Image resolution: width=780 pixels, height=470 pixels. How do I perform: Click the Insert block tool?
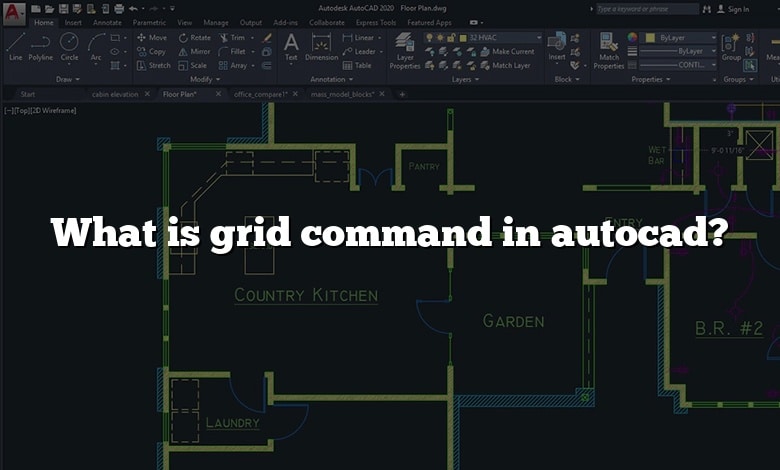557,47
